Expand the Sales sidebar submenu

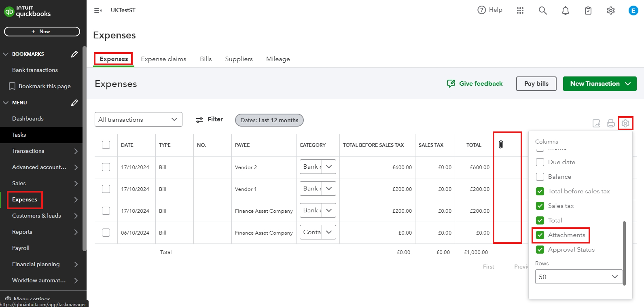76,184
